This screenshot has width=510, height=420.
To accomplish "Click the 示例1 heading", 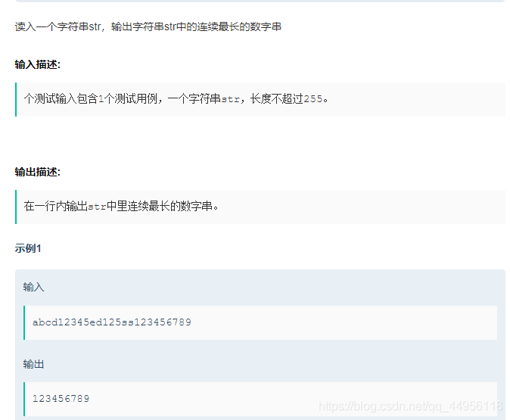I will pos(28,248).
